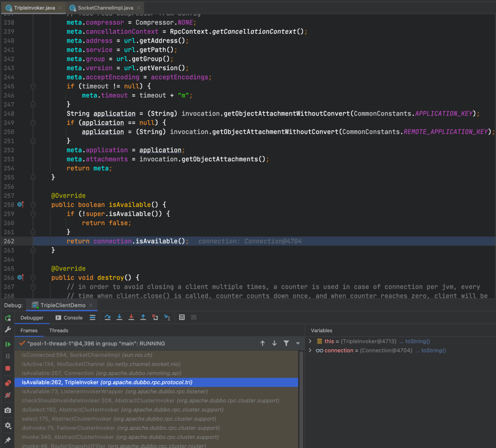This screenshot has height=448, width=496.
Task: Open debug settings gear icon
Action: (8, 426)
